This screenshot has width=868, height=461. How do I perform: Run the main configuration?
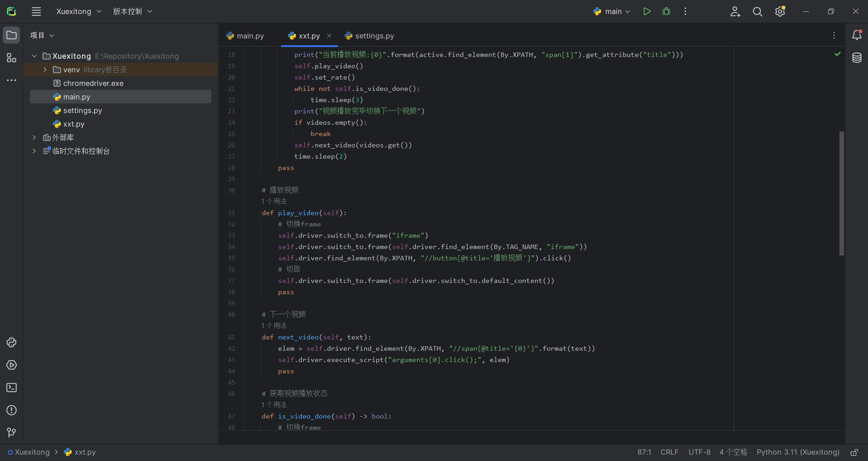[x=647, y=11]
